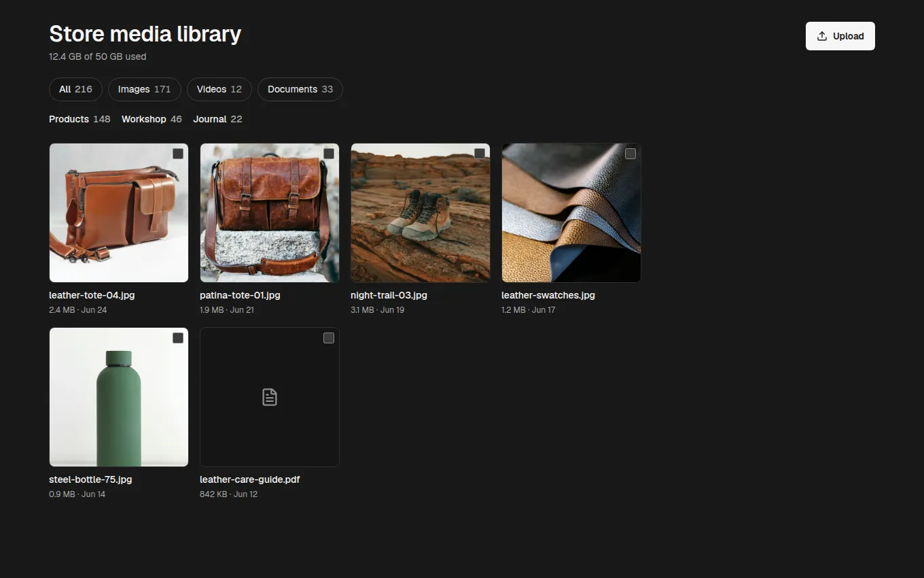Open the leather-tote-04 thumbnail image
This screenshot has width=924, height=578.
click(119, 213)
